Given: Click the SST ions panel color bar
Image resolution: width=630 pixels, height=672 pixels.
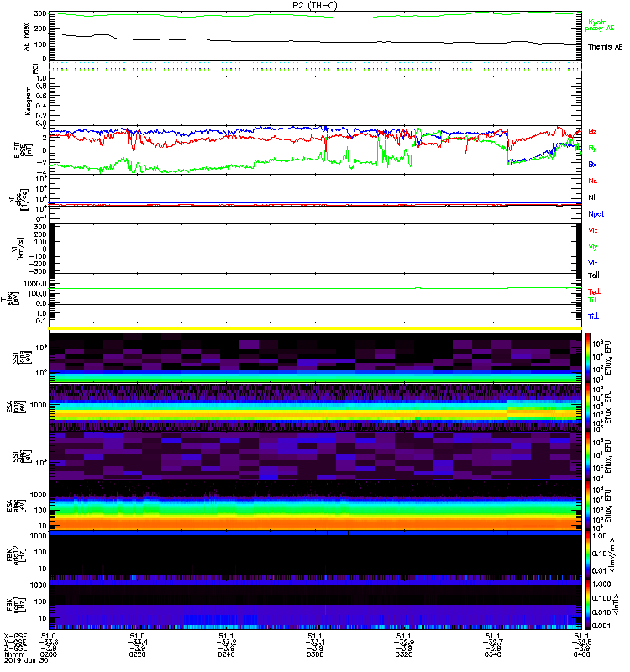Looking at the screenshot, I should (x=588, y=358).
